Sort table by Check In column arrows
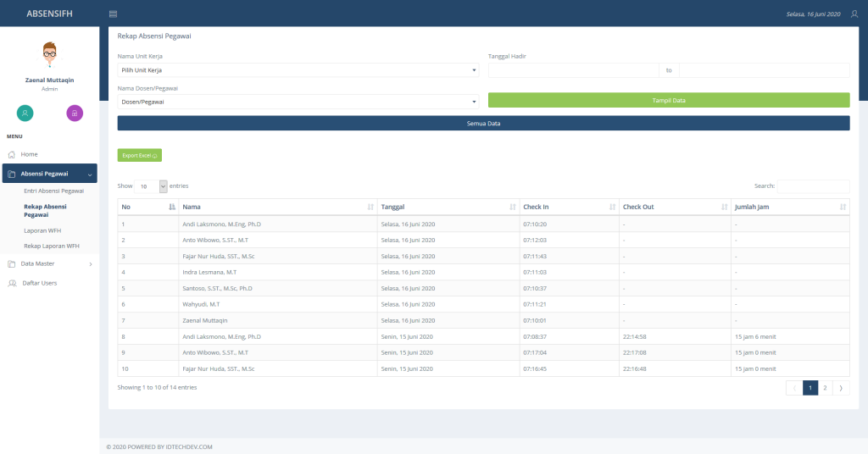 coord(612,207)
